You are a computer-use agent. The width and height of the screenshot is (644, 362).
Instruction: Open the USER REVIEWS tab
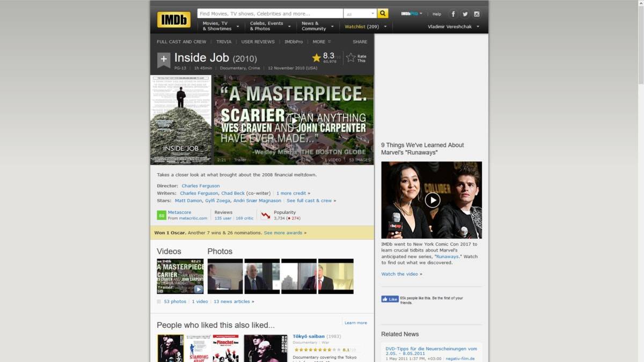[x=258, y=42]
